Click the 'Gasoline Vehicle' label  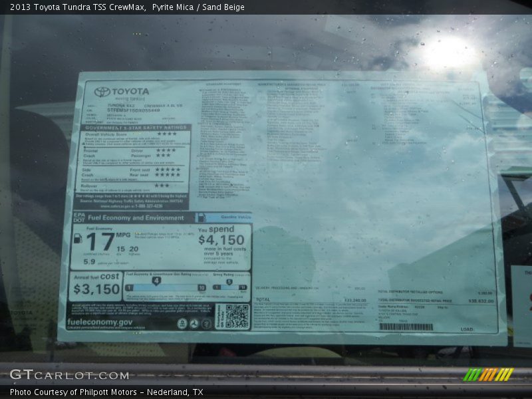point(236,217)
